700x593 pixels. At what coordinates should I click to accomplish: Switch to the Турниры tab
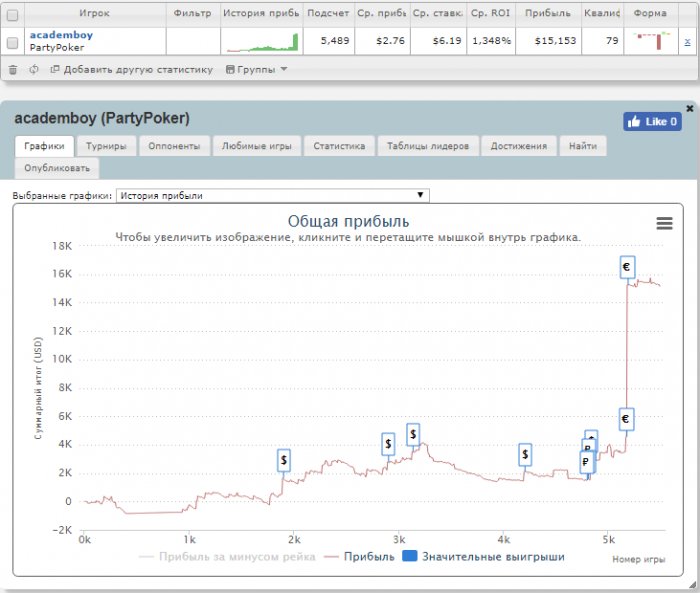tap(105, 146)
